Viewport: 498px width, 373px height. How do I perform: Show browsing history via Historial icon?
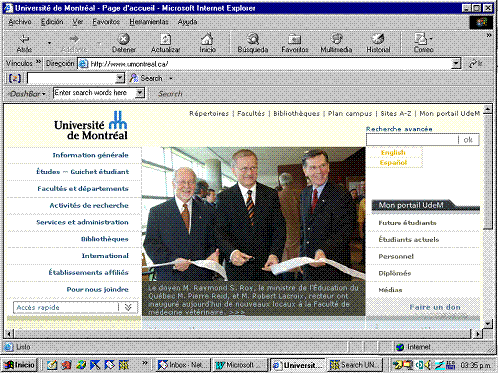[x=378, y=39]
